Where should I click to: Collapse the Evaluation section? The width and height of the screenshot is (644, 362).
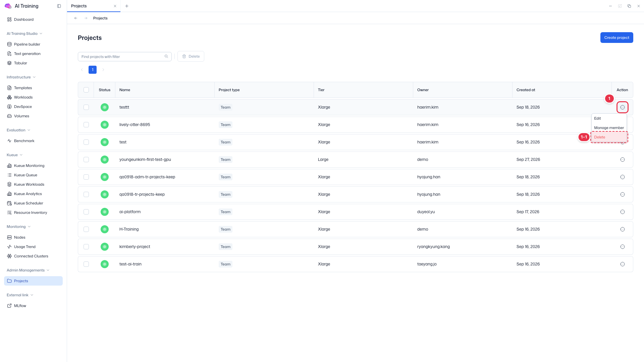[x=18, y=130]
